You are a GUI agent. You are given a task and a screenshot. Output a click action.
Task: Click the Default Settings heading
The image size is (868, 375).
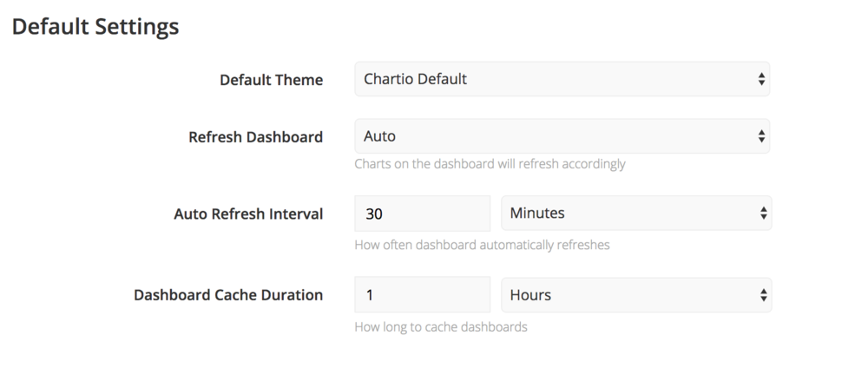click(95, 27)
